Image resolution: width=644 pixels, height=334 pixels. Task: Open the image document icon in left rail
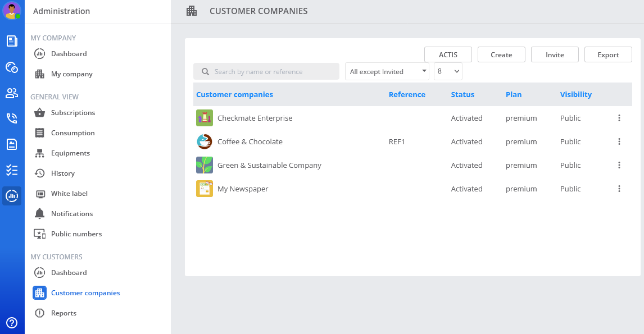point(12,144)
